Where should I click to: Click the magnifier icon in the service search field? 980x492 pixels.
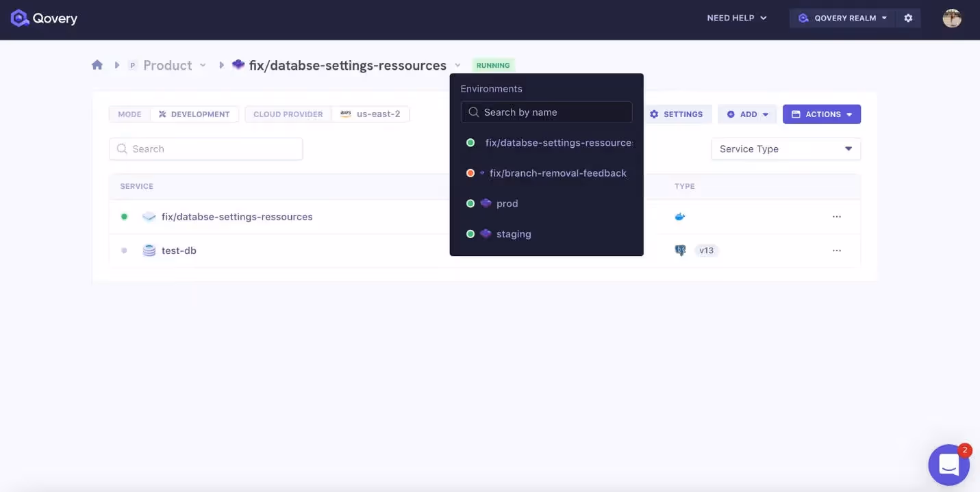pyautogui.click(x=122, y=148)
